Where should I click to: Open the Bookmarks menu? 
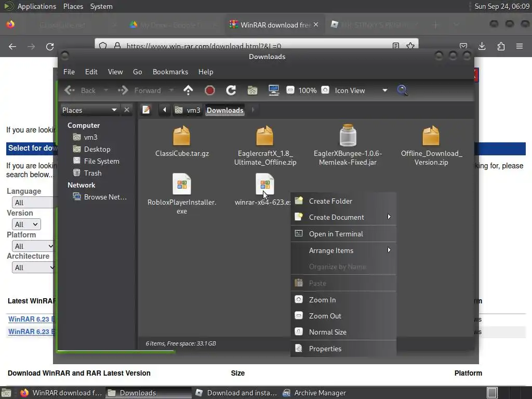pyautogui.click(x=170, y=72)
